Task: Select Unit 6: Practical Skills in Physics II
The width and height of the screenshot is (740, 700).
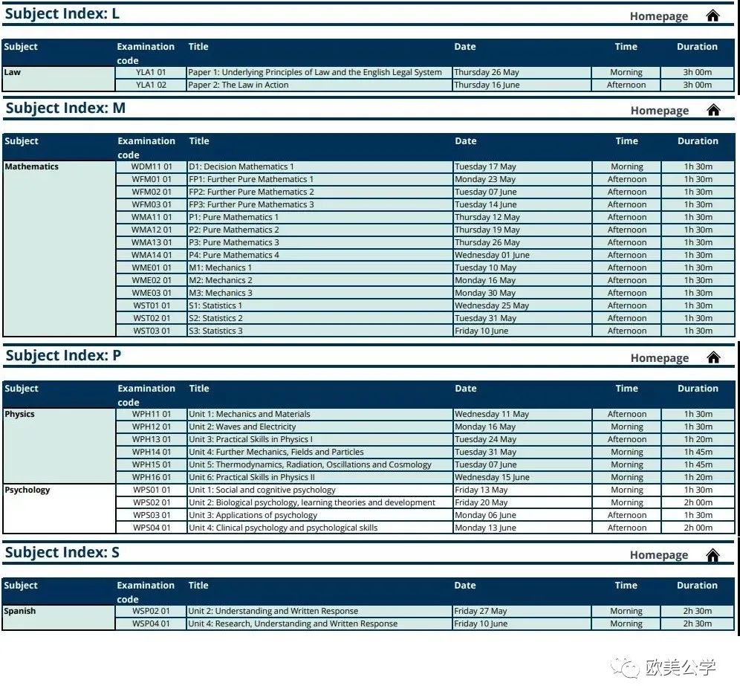Action: [251, 477]
